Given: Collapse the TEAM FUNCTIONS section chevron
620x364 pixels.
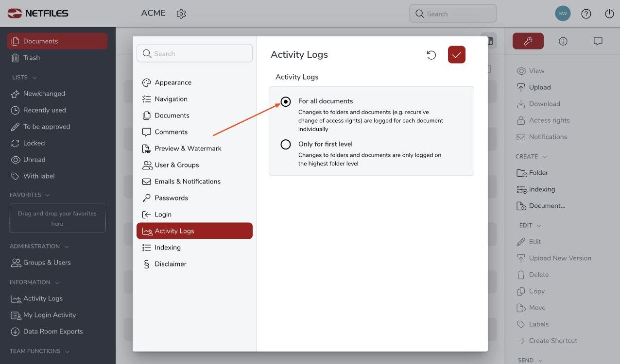Looking at the screenshot, I should point(67,351).
